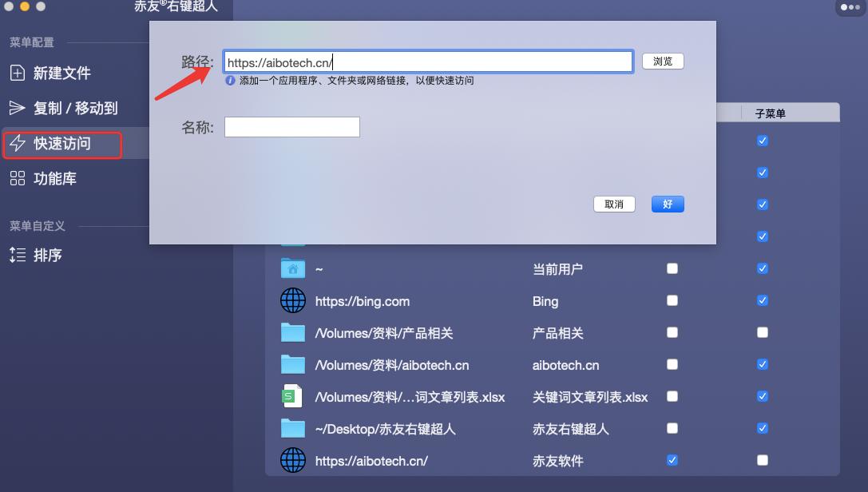Select the 新建文件 plus-document icon in sidebar
The height and width of the screenshot is (492, 868).
[x=18, y=73]
